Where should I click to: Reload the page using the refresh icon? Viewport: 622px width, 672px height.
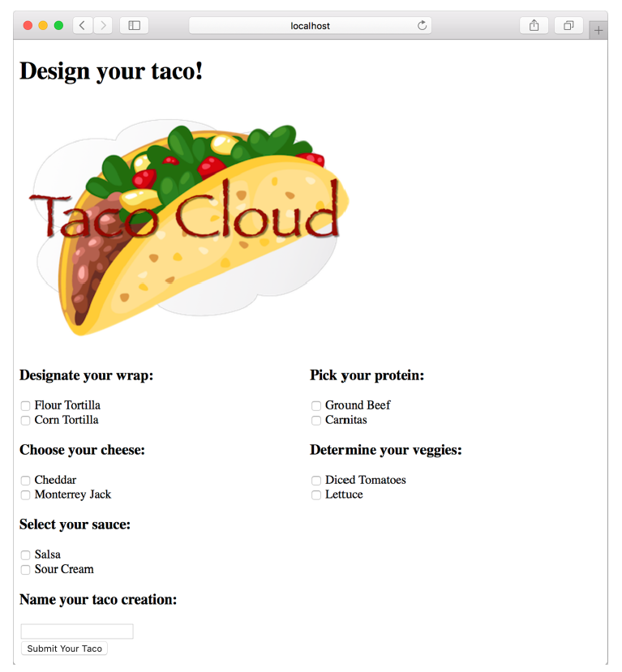[x=422, y=26]
